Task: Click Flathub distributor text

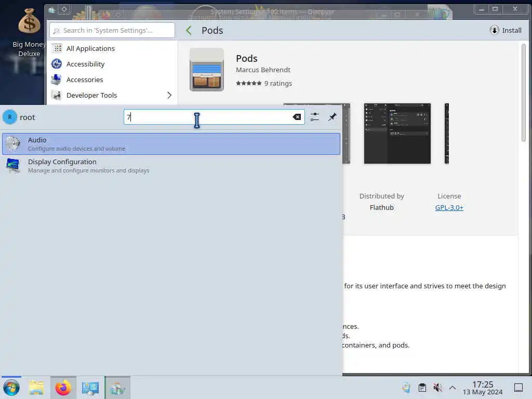Action: tap(382, 207)
